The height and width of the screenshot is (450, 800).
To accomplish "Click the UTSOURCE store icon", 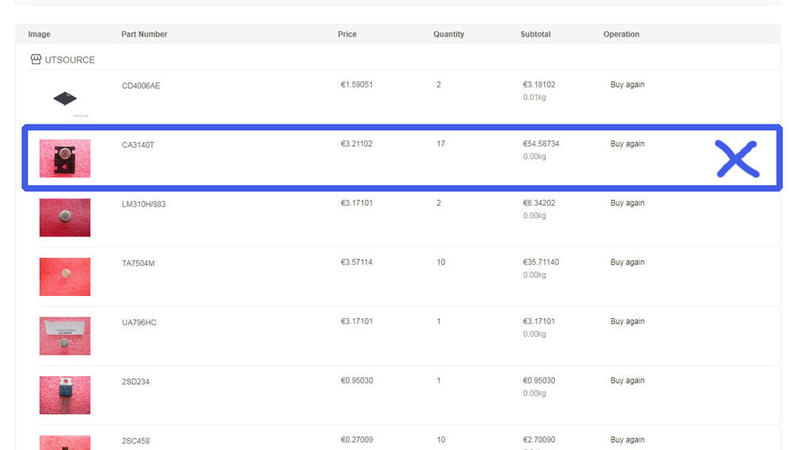I will 36,59.
